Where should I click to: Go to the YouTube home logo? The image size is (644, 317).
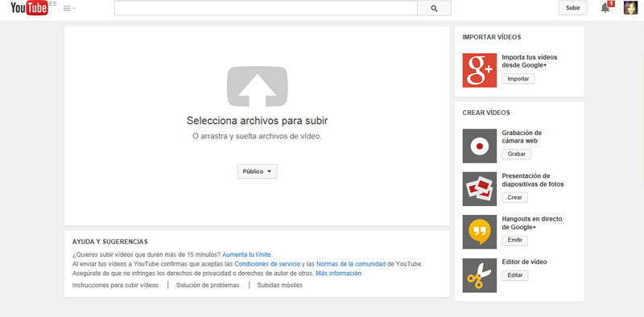click(x=29, y=8)
